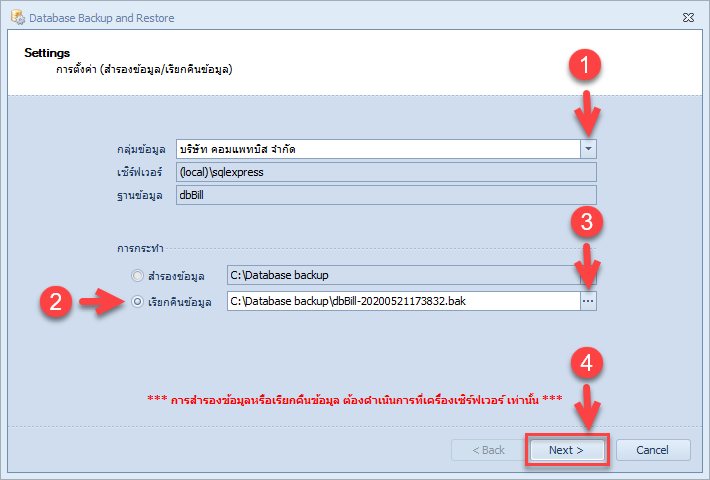Click the red step 1 marker
This screenshot has width=710, height=480.
click(x=585, y=64)
